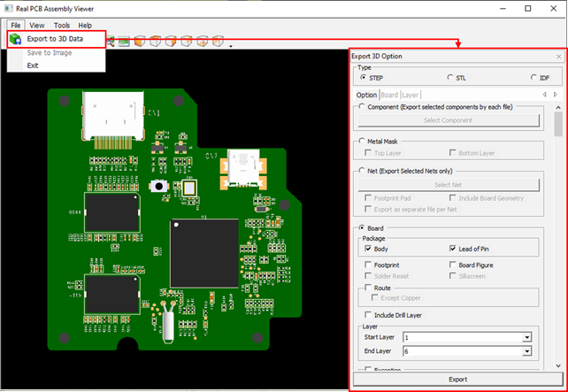Close the Export 3D Option panel

pyautogui.click(x=558, y=57)
